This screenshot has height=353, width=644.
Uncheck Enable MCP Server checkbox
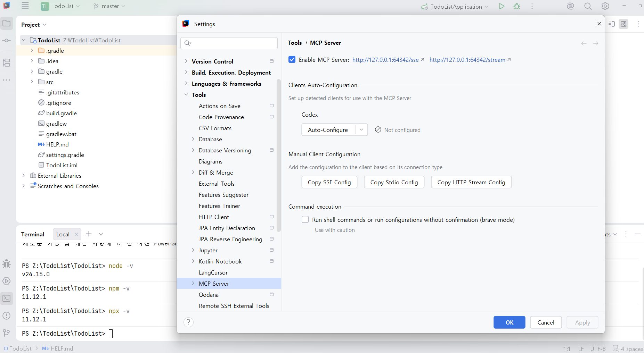(292, 59)
